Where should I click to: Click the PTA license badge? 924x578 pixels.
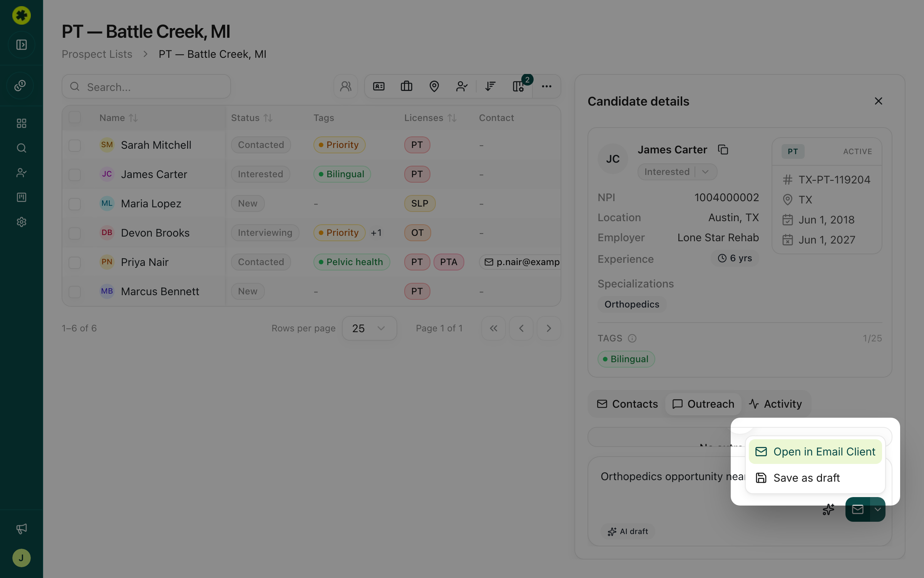[x=449, y=262]
